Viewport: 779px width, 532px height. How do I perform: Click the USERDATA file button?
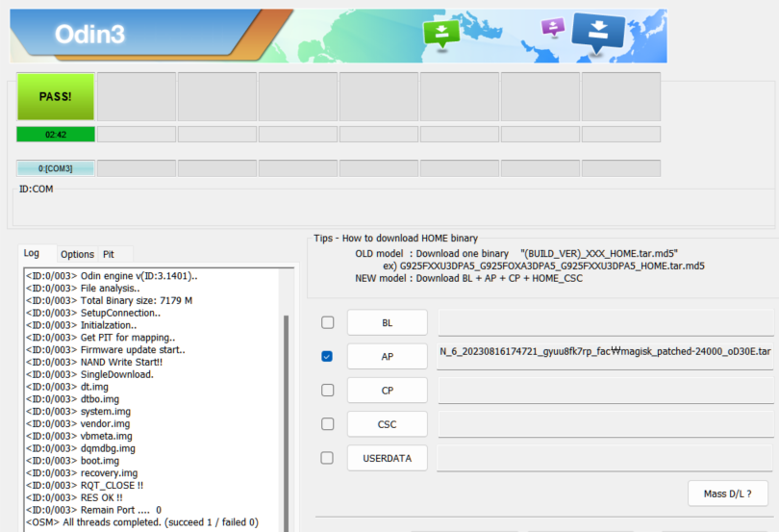pyautogui.click(x=387, y=458)
